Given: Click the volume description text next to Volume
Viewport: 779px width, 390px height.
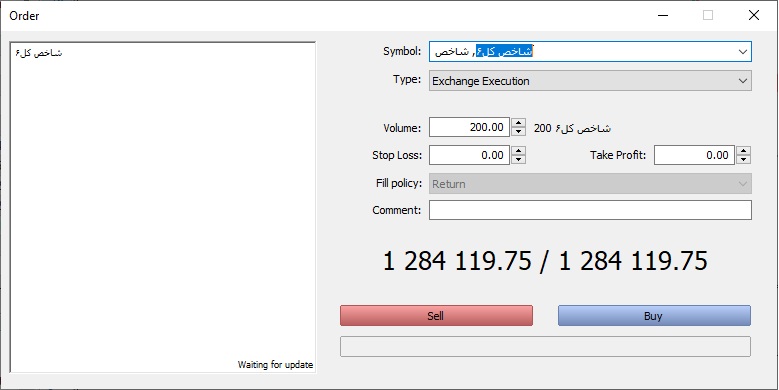Looking at the screenshot, I should [x=572, y=128].
